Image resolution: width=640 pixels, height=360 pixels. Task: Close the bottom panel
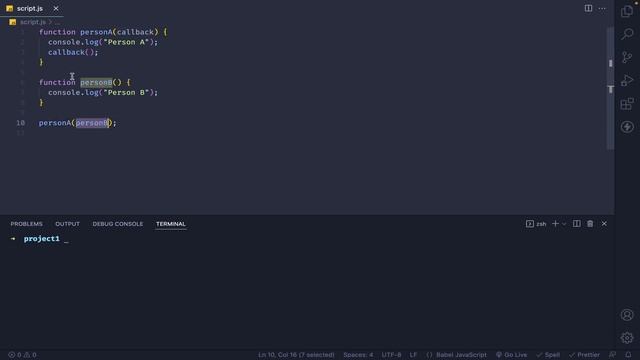[604, 224]
